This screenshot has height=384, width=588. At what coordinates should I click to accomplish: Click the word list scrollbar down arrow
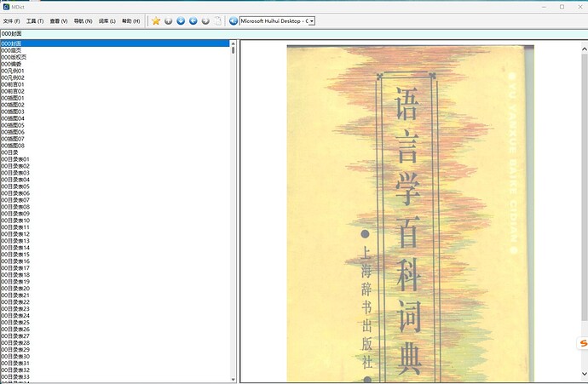coord(233,380)
